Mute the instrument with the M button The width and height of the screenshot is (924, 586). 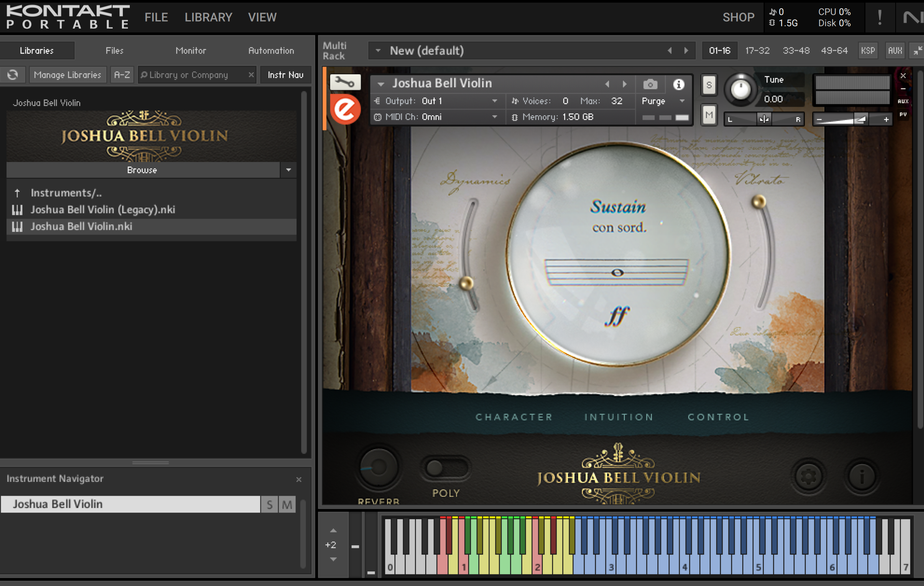pos(709,115)
